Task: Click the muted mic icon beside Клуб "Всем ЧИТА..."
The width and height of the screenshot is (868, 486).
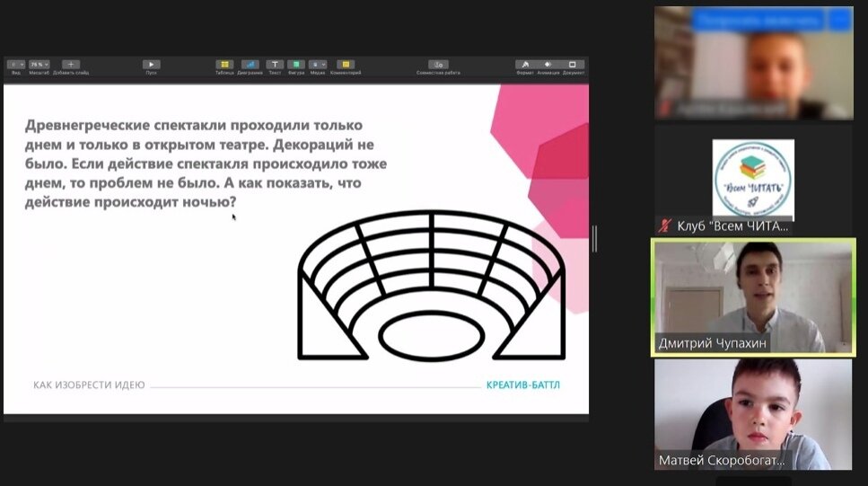Action: [x=664, y=225]
